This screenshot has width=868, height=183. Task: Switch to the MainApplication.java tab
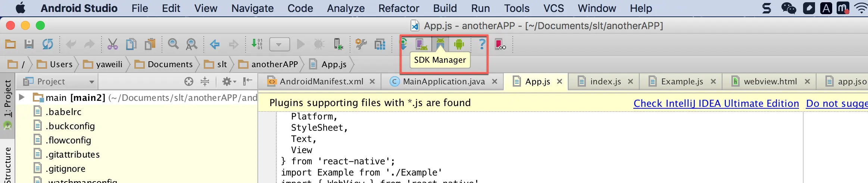click(x=444, y=81)
